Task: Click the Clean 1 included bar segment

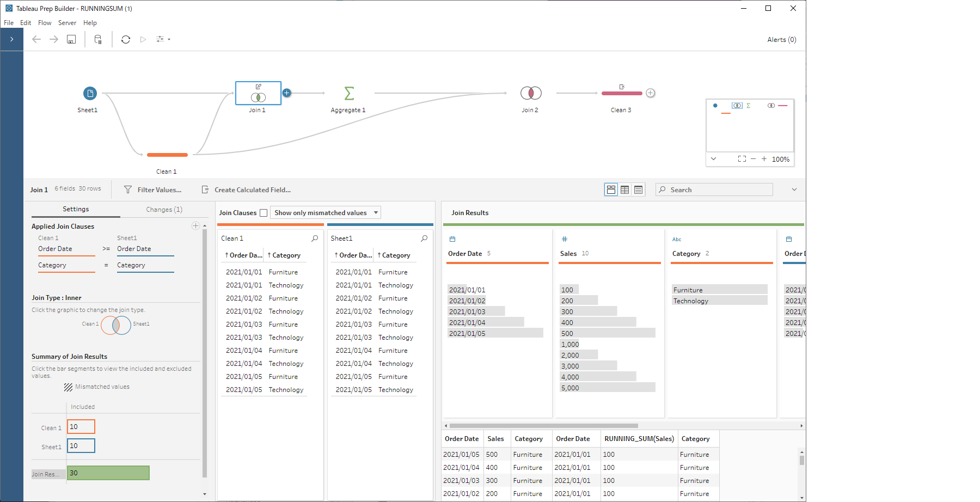Action: pyautogui.click(x=81, y=427)
